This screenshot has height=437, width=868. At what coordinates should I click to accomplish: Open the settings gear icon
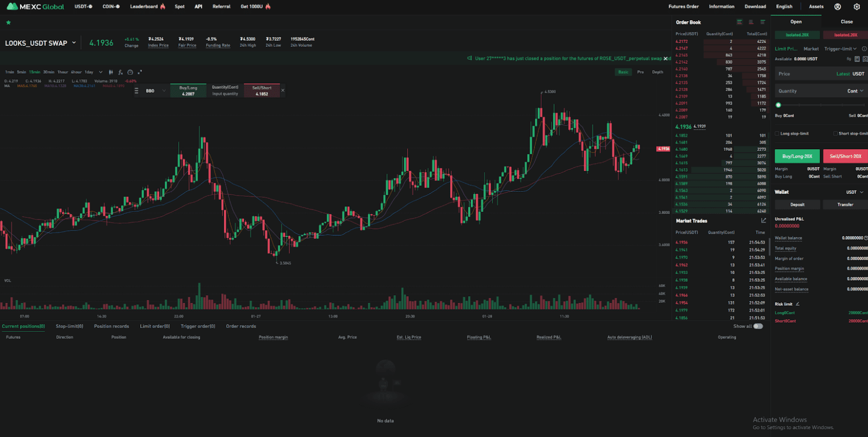[857, 7]
